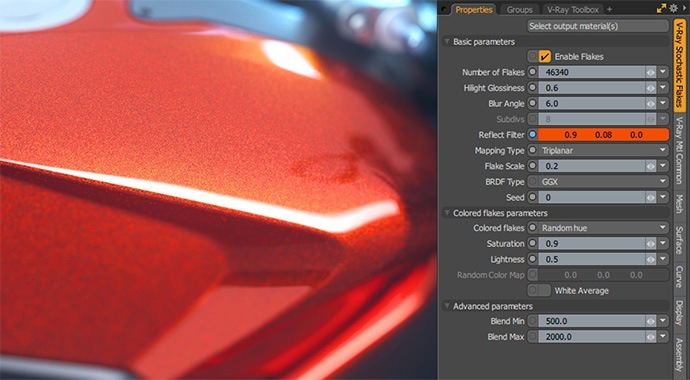Switch to the Properties tab
Viewport: 690px width, 380px height.
click(x=473, y=9)
